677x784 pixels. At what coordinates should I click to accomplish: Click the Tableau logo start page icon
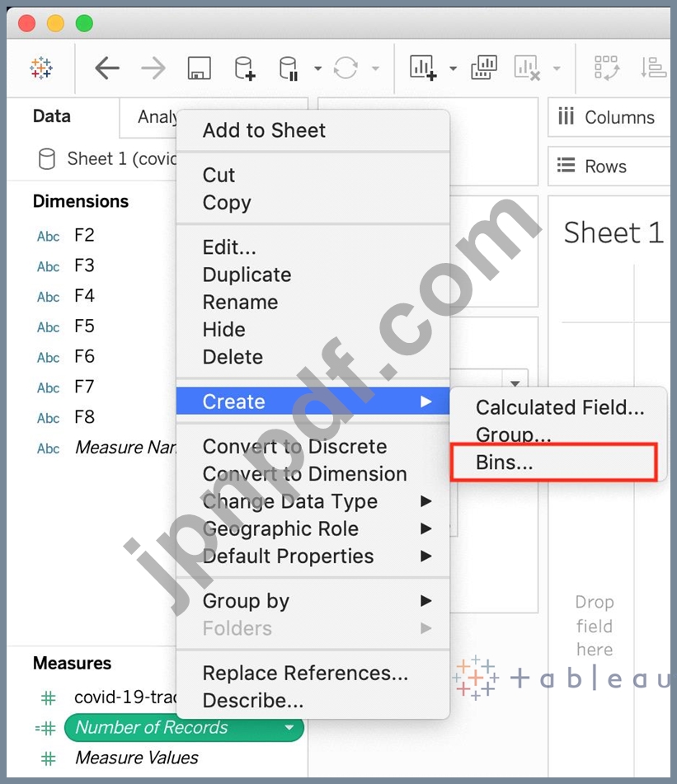point(41,68)
